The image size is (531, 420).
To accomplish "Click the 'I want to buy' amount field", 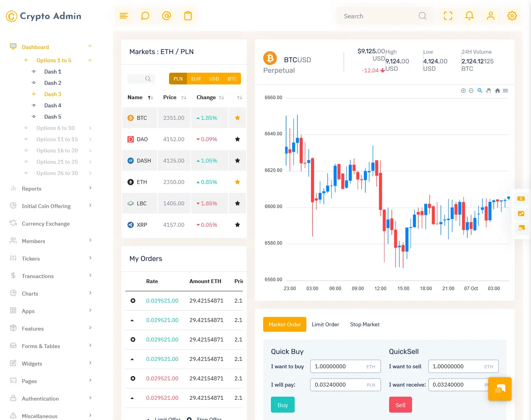I will tap(346, 366).
